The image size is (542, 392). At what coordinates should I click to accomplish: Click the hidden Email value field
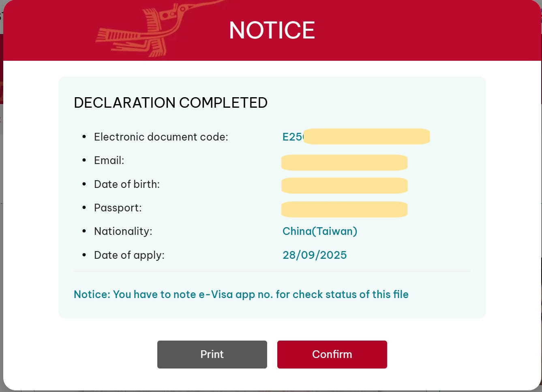344,162
